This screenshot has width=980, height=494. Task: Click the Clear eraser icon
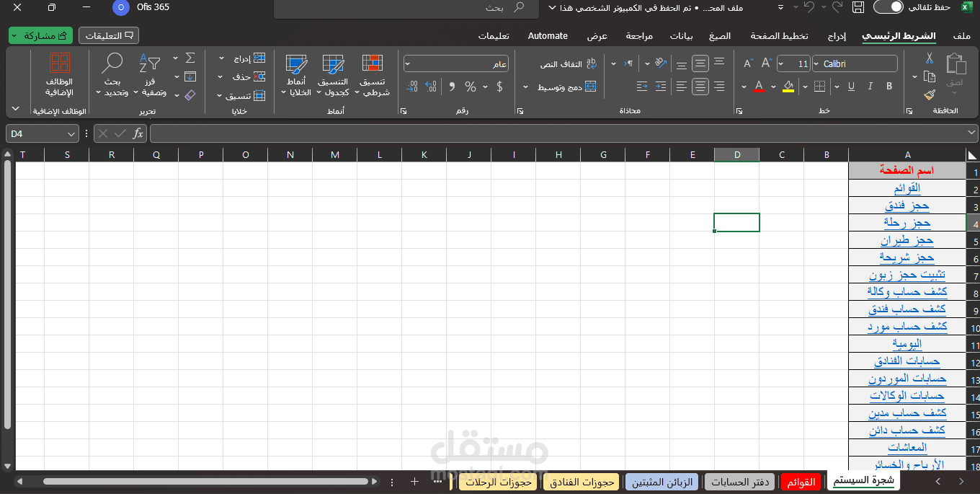point(190,94)
